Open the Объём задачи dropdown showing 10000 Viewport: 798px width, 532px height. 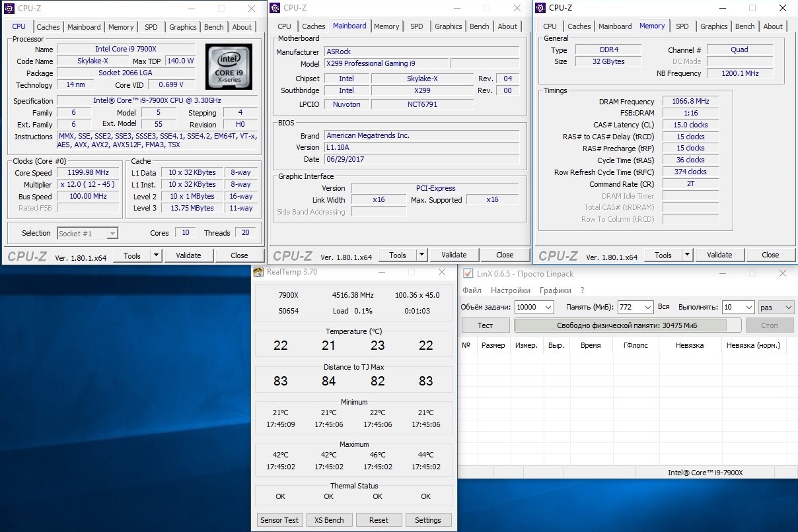548,308
